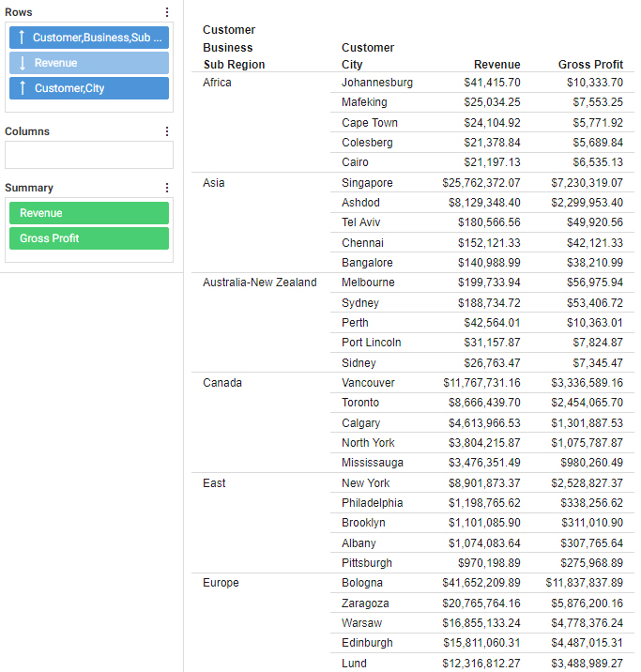The height and width of the screenshot is (672, 641).
Task: Click the Gross Profit column header
Action: [x=590, y=65]
